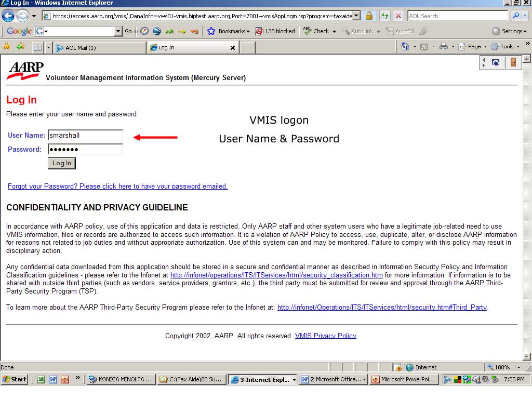Click the red Stop loading icon
Screen dimensions: 532x399
click(398, 16)
